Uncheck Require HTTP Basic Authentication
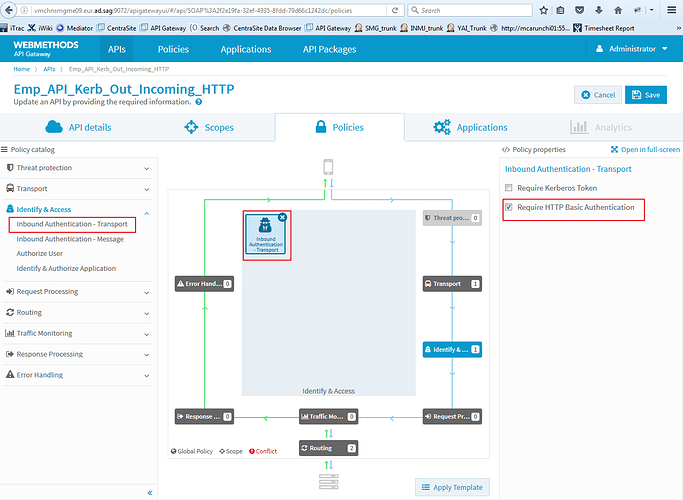 point(508,207)
